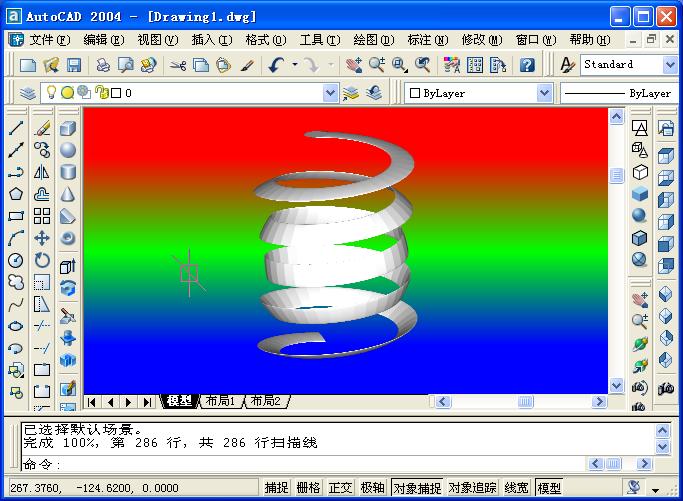Click drawing area scroll down arrow
The image size is (683, 501).
[x=616, y=386]
